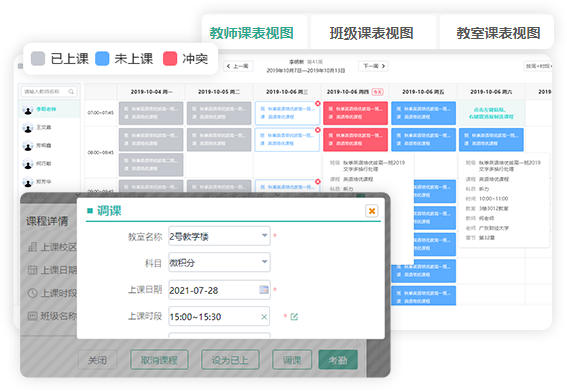Click the 今天 badge on Thursday header

click(378, 92)
